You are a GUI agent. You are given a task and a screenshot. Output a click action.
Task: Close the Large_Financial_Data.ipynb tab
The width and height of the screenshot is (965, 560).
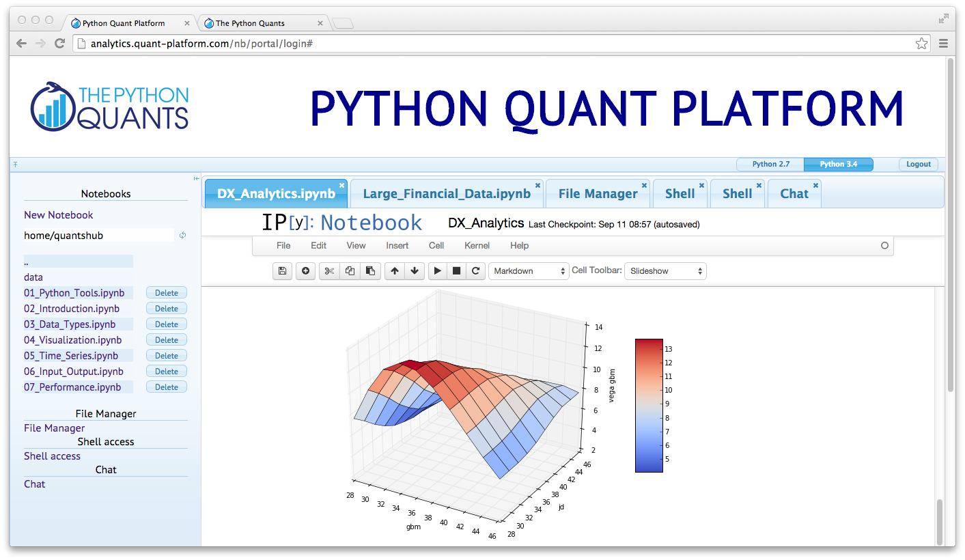[537, 185]
